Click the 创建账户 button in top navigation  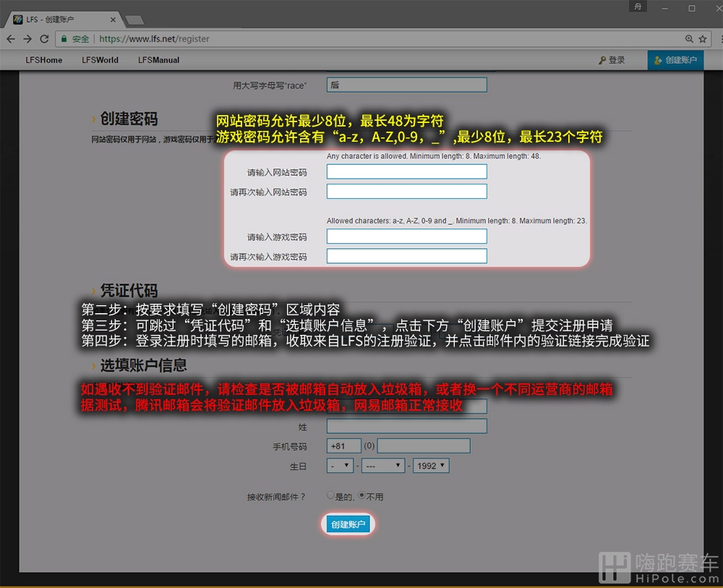(675, 60)
